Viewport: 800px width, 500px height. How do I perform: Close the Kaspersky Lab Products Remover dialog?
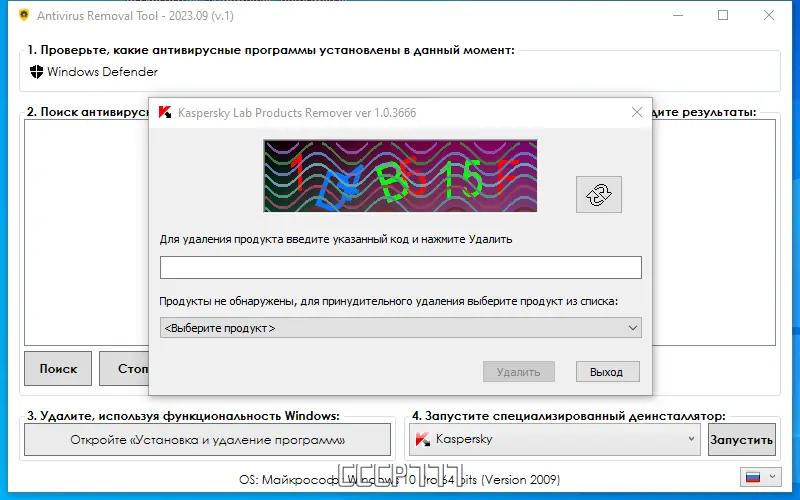[637, 112]
